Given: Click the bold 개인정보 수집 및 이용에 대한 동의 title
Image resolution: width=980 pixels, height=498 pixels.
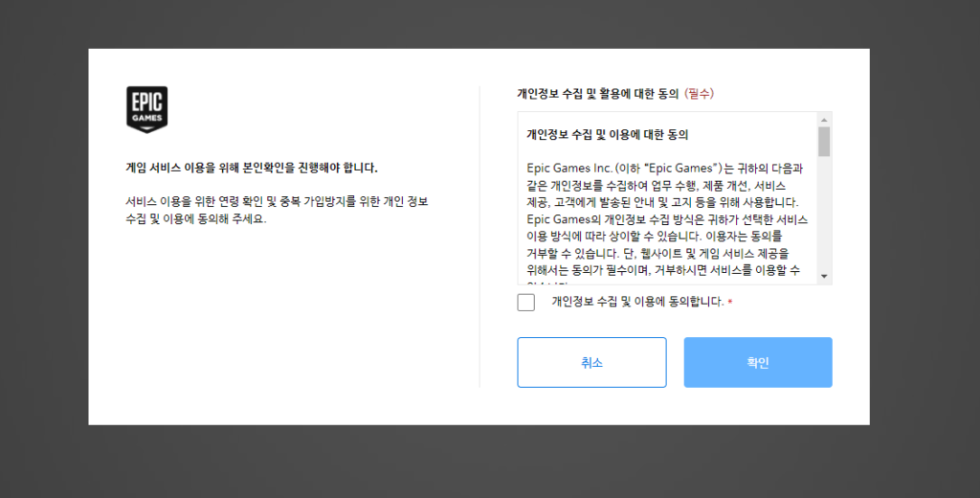Looking at the screenshot, I should pos(608,134).
